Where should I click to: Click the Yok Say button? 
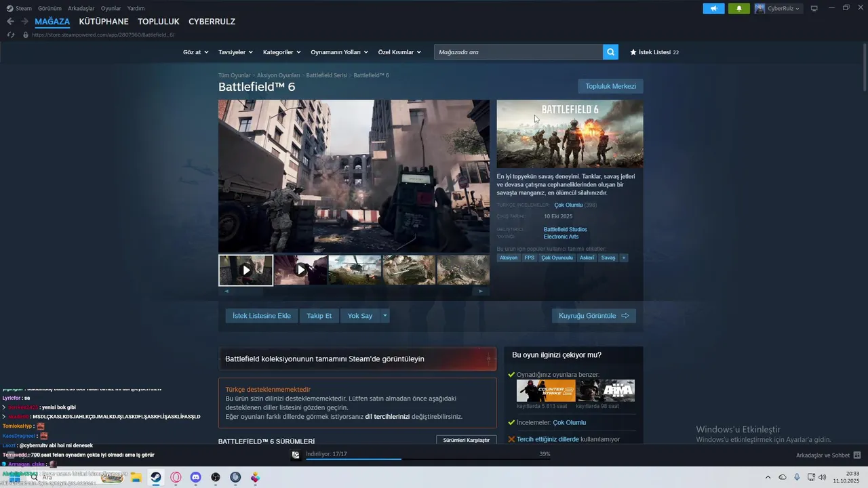click(360, 316)
